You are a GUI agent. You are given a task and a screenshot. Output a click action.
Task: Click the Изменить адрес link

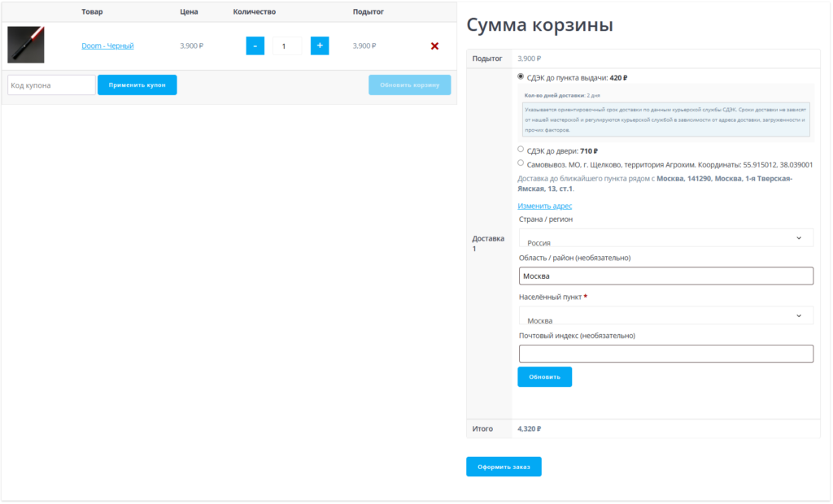(x=545, y=206)
